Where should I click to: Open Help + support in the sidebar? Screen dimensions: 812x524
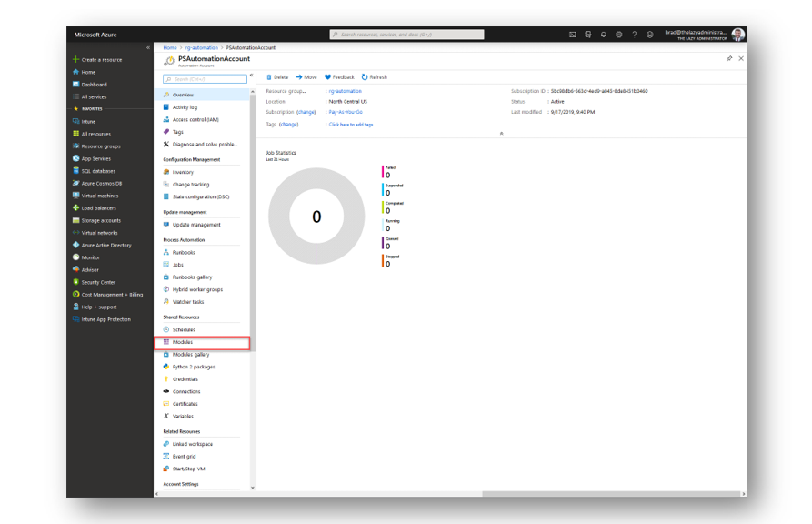(95, 307)
